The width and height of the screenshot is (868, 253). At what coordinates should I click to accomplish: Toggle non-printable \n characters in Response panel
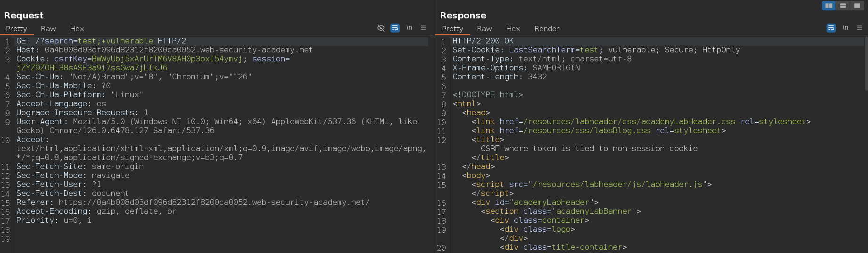845,28
